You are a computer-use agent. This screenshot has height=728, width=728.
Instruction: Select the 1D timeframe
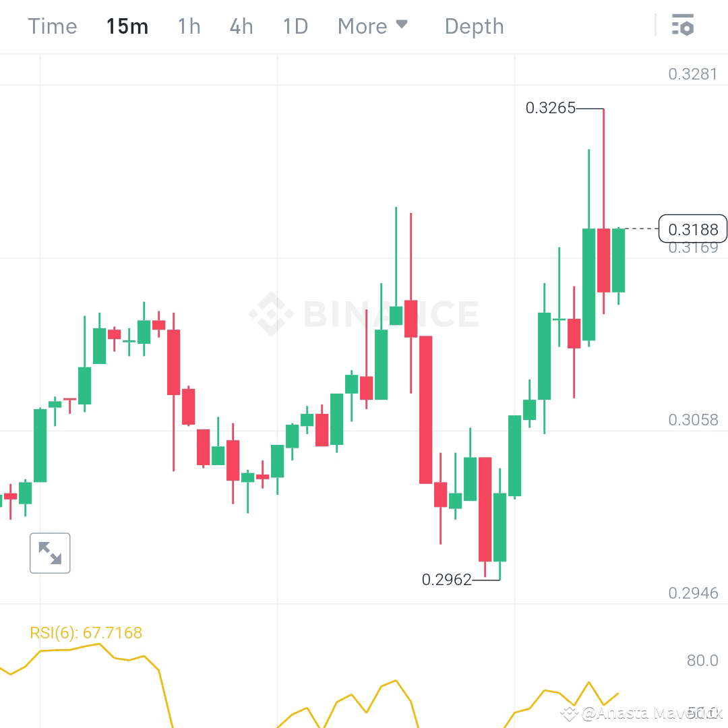pyautogui.click(x=295, y=26)
